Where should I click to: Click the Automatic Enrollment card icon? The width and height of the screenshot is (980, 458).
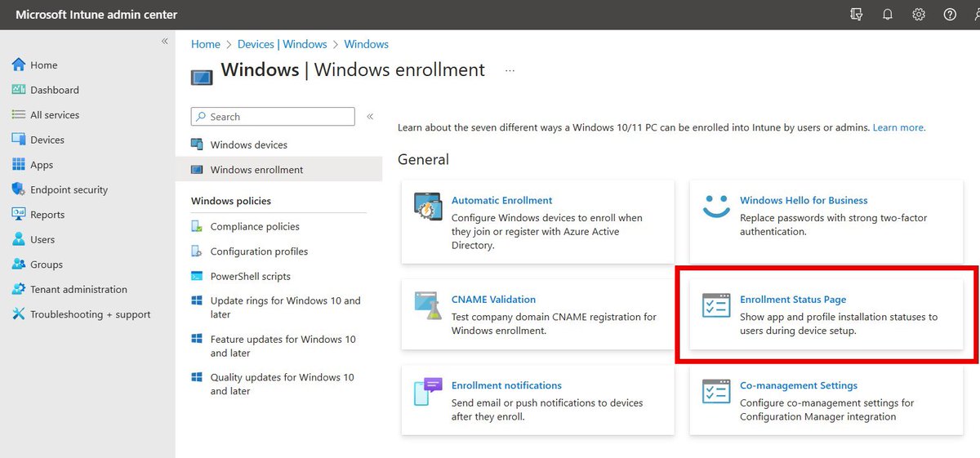click(x=427, y=208)
